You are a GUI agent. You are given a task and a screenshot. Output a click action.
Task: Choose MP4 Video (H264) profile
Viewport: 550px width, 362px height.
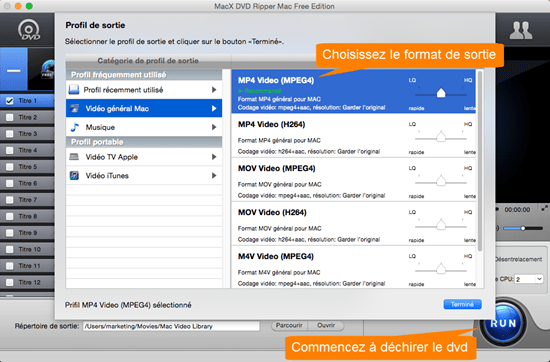(354, 135)
